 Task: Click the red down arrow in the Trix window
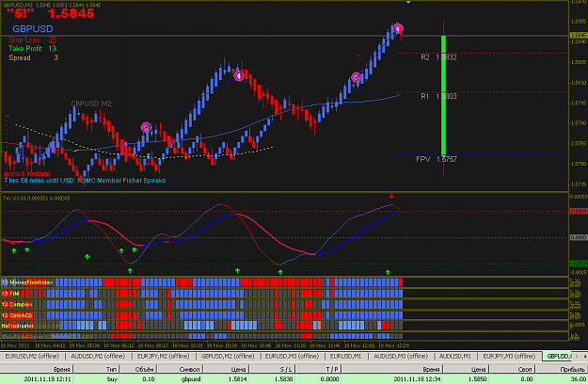[391, 196]
